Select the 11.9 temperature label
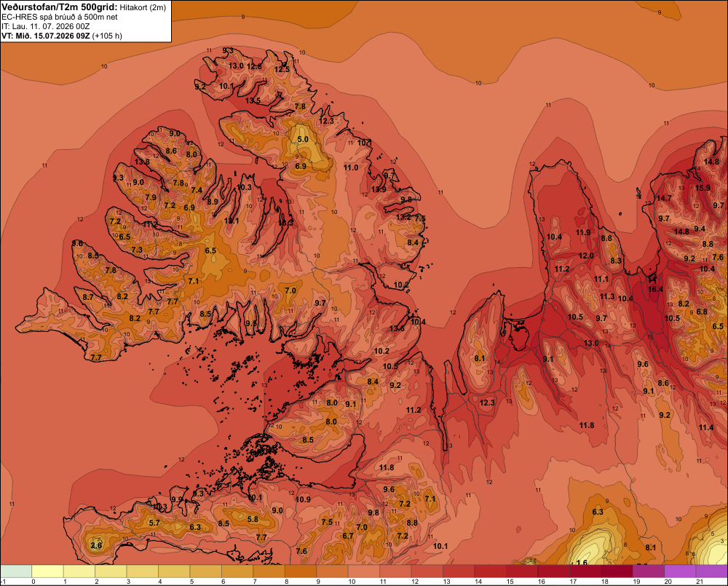Viewport: 728px width, 586px height. pos(583,233)
